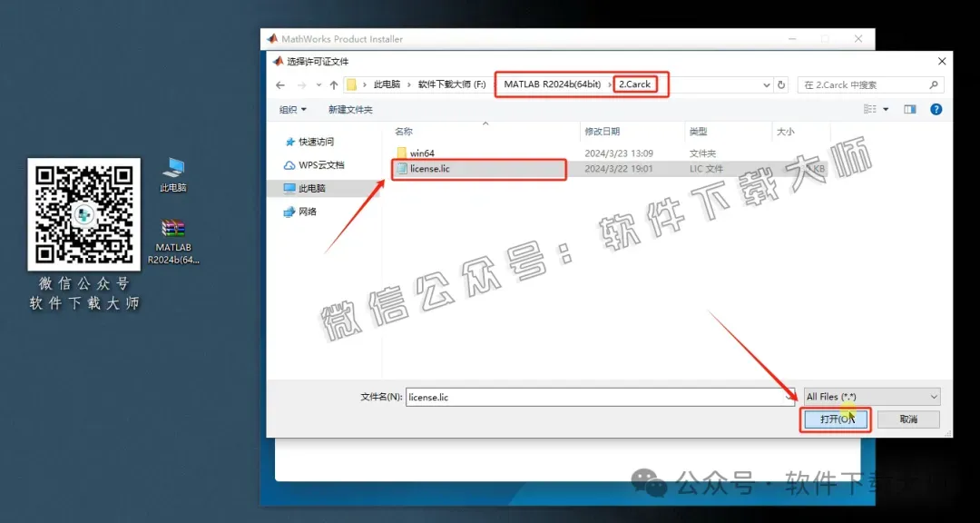Refresh the folder view

point(781,85)
